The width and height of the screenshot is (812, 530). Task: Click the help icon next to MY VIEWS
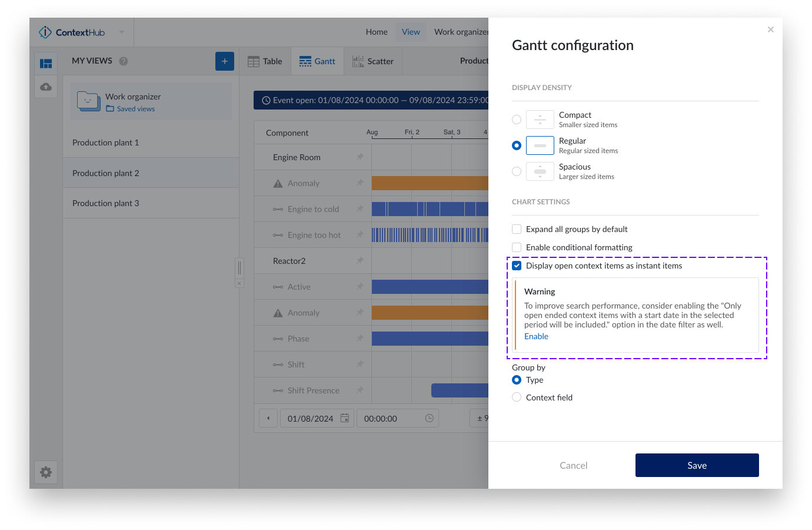tap(123, 61)
